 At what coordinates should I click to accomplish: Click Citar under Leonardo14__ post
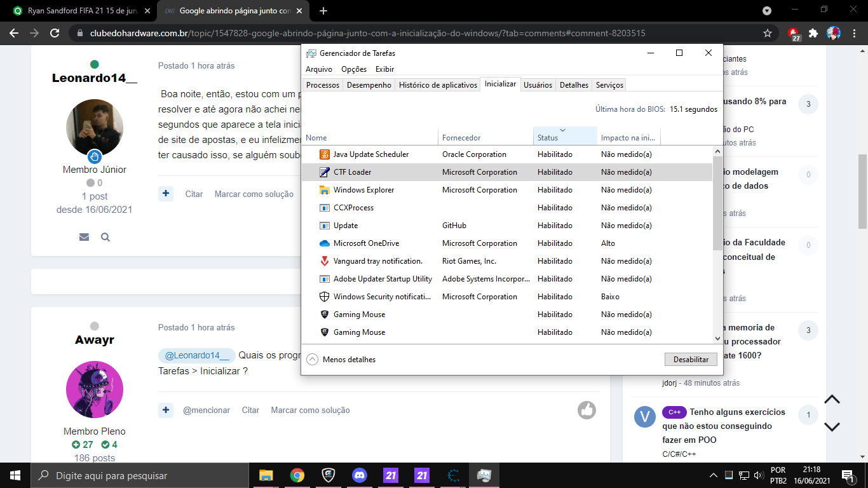click(194, 194)
